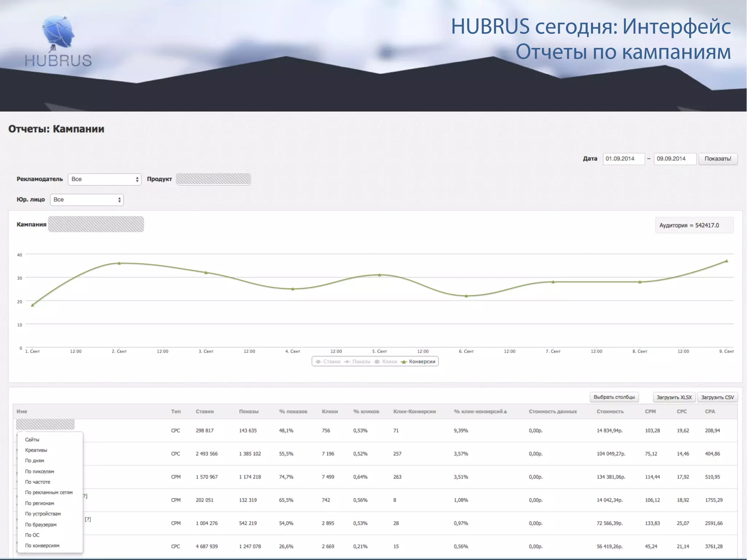Sort table by Стоимость column
Screen dimensions: 747x560
click(x=610, y=412)
